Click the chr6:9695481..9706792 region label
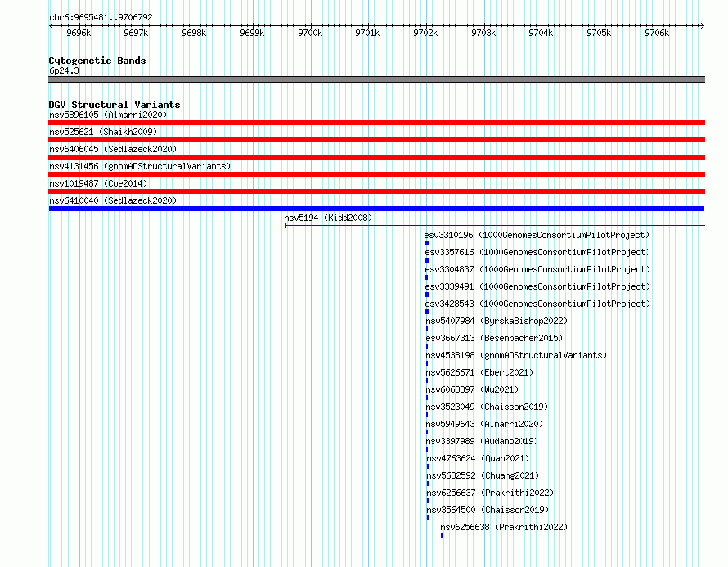 point(101,17)
